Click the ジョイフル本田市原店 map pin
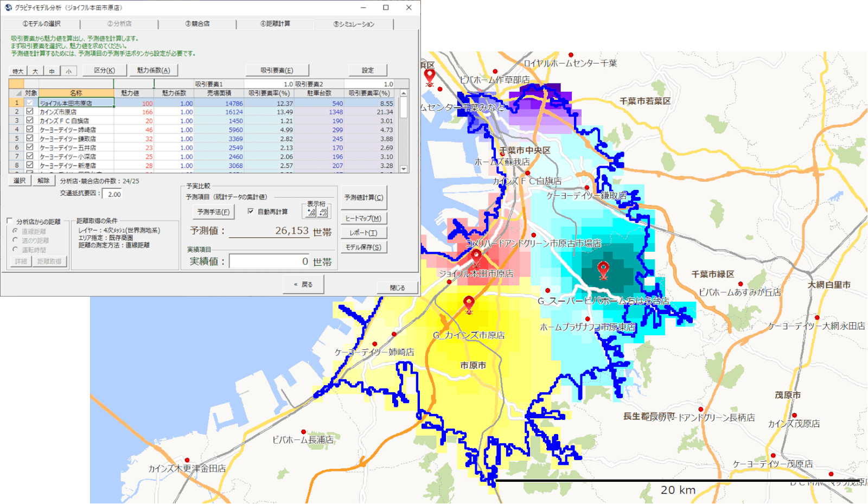The image size is (868, 504). click(x=476, y=258)
